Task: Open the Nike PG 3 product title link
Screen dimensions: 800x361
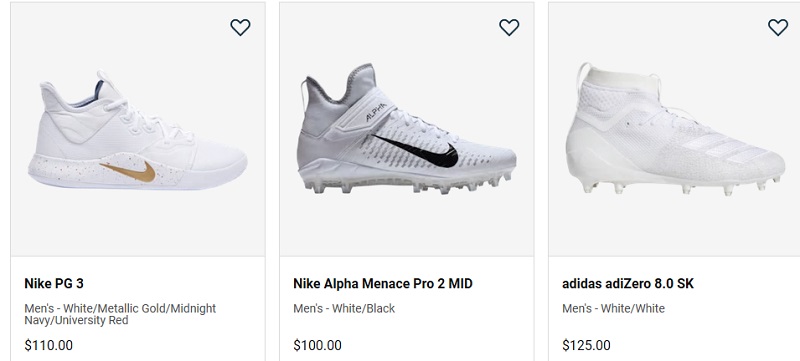Action: click(x=54, y=283)
